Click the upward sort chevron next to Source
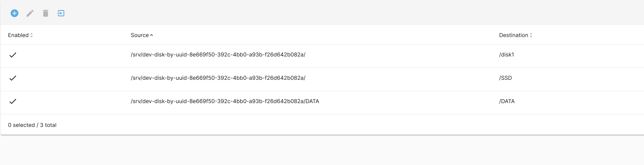 coord(152,35)
